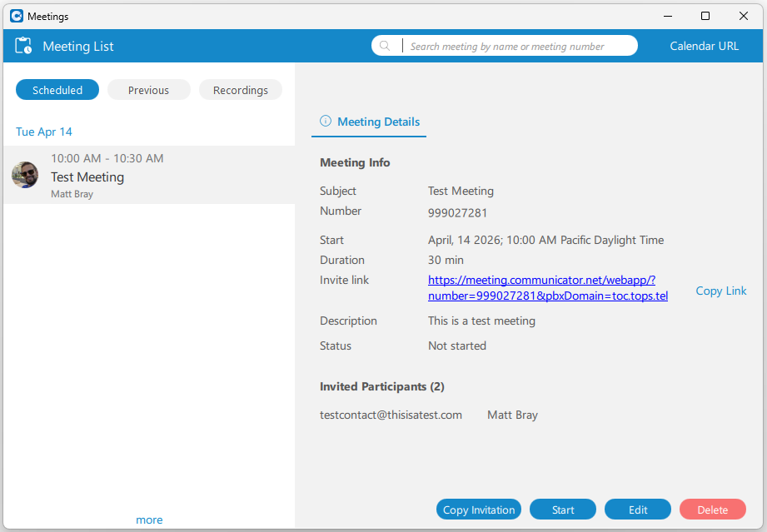Click the Meeting List clipboard clock icon

coord(23,46)
